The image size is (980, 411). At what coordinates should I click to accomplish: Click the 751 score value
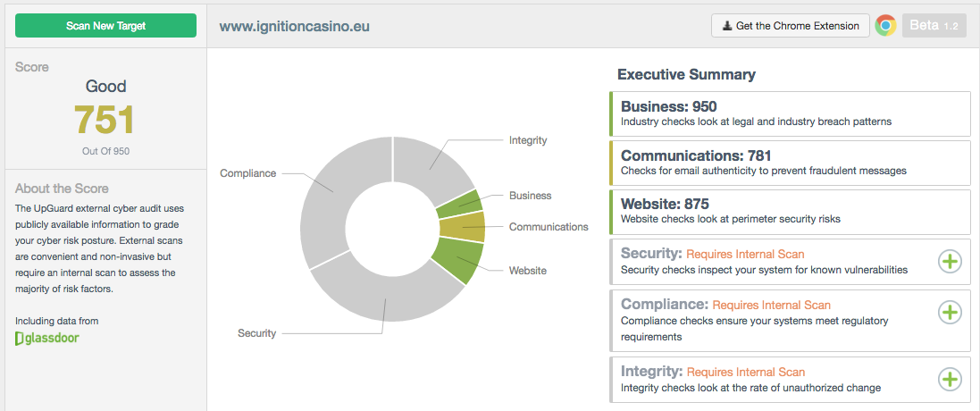click(x=105, y=120)
